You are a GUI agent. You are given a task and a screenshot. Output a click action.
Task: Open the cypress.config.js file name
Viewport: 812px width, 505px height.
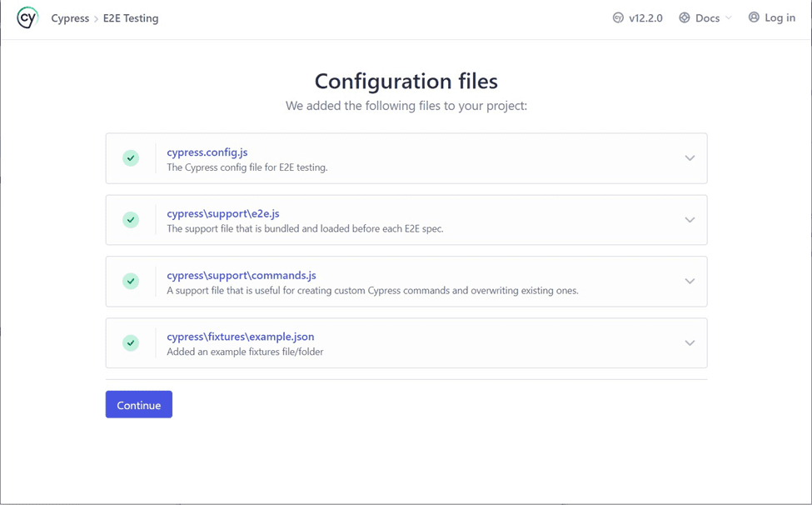(x=207, y=152)
